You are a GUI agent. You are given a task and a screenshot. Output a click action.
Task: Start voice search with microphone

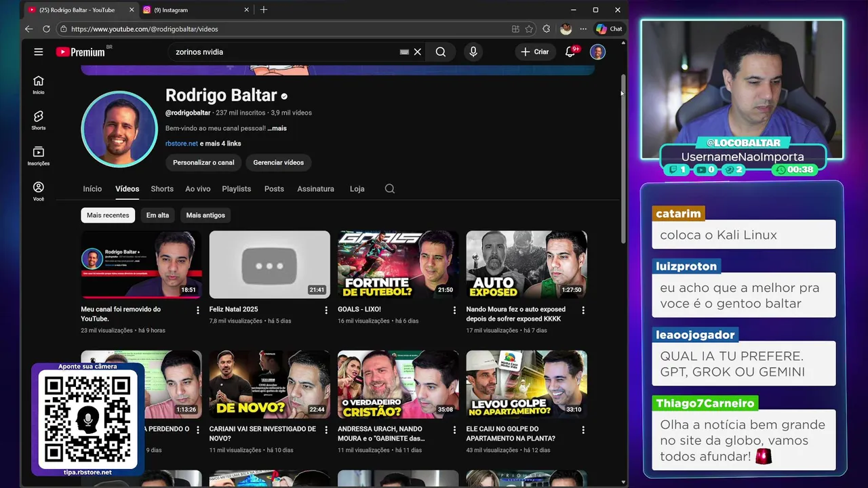[x=473, y=52]
